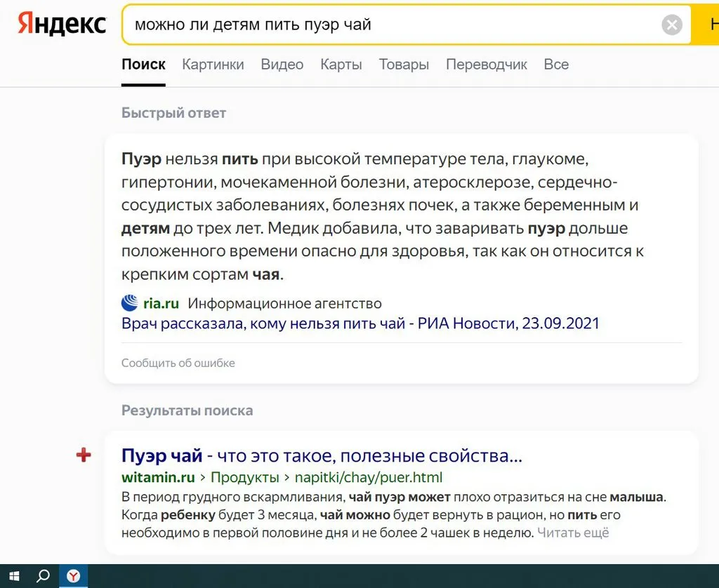
Task: Switch to the Переводчик tab
Action: pyautogui.click(x=487, y=64)
